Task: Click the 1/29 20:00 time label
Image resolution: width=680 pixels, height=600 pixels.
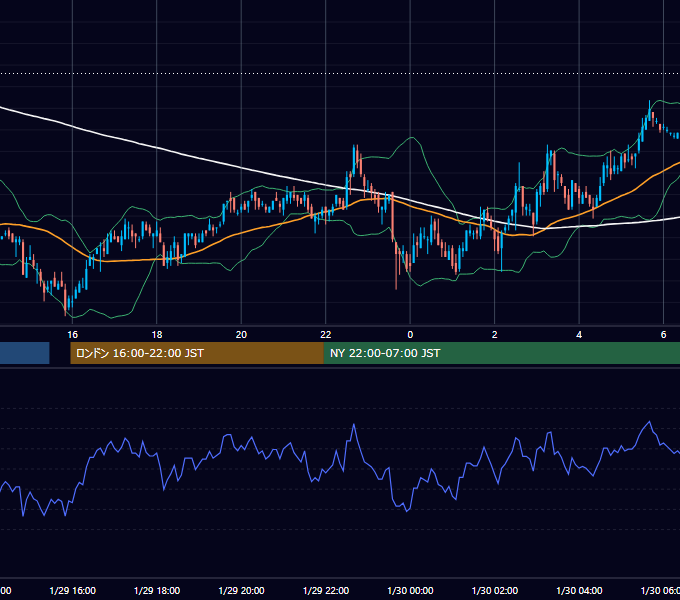Action: click(241, 590)
